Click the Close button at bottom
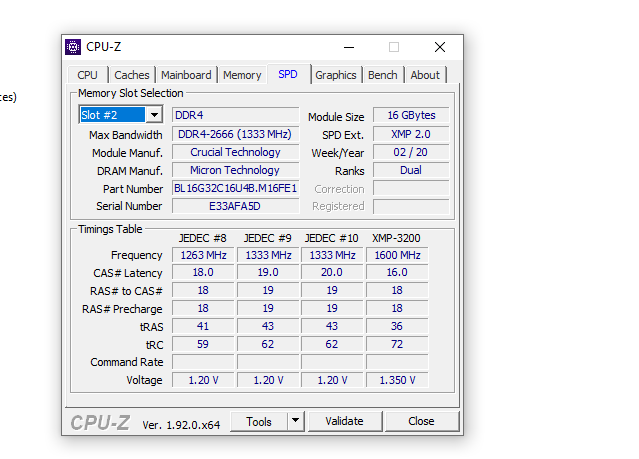Viewport: 639px width, 459px height. point(421,421)
